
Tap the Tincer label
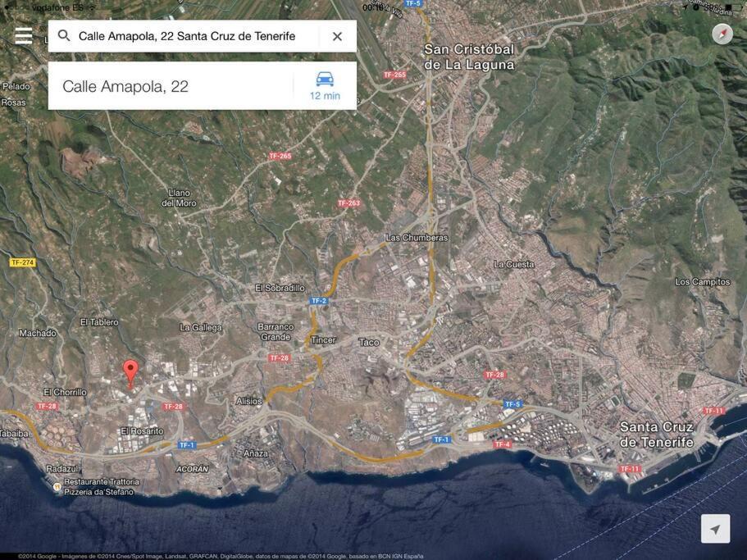[x=323, y=339]
